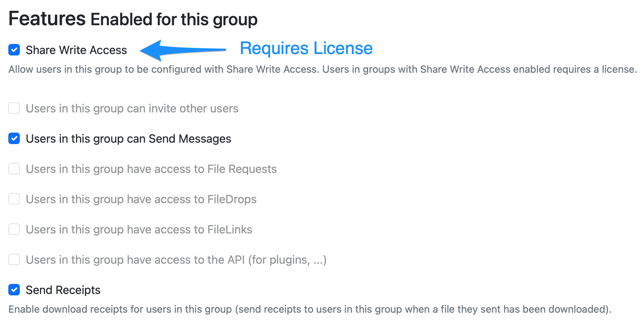This screenshot has height=330, width=644.
Task: Click the Share Write Access label
Action: pyautogui.click(x=76, y=50)
